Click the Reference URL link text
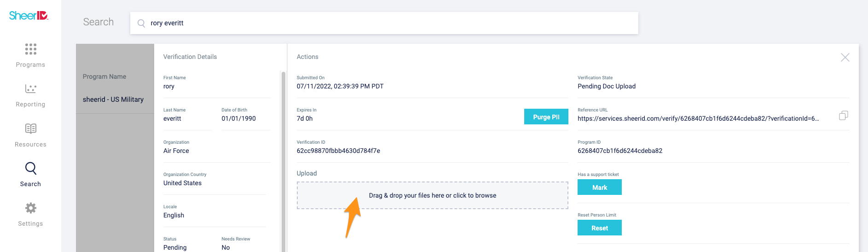This screenshot has width=868, height=252. (x=698, y=119)
